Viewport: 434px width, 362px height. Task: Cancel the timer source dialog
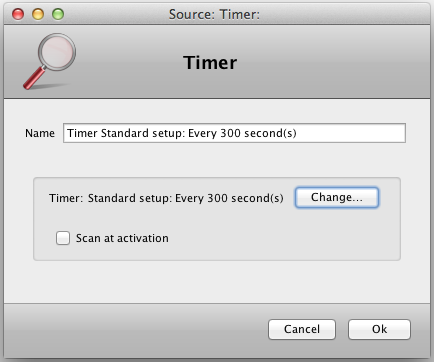pyautogui.click(x=302, y=329)
